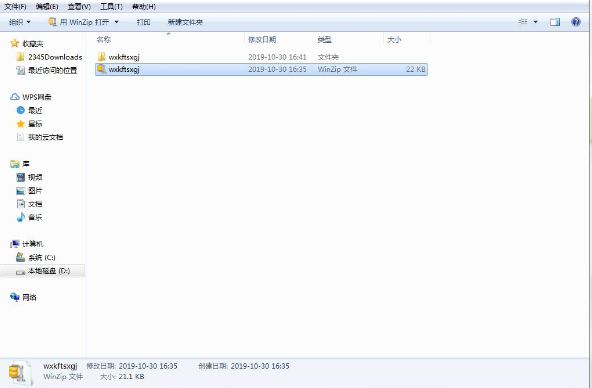Open 最近 under WPS网盘
This screenshot has width=592, height=388.
35,110
